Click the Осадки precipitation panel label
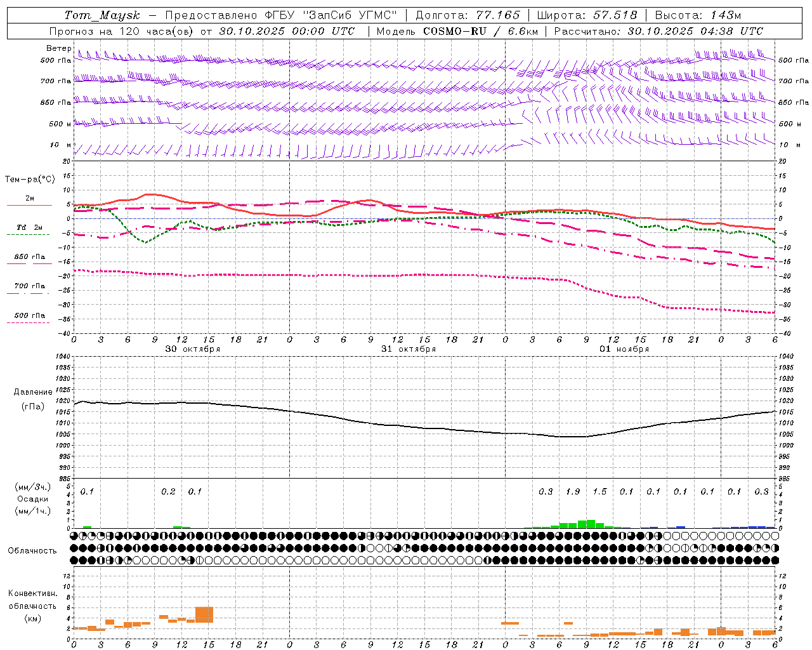812x650 pixels. pyautogui.click(x=33, y=499)
